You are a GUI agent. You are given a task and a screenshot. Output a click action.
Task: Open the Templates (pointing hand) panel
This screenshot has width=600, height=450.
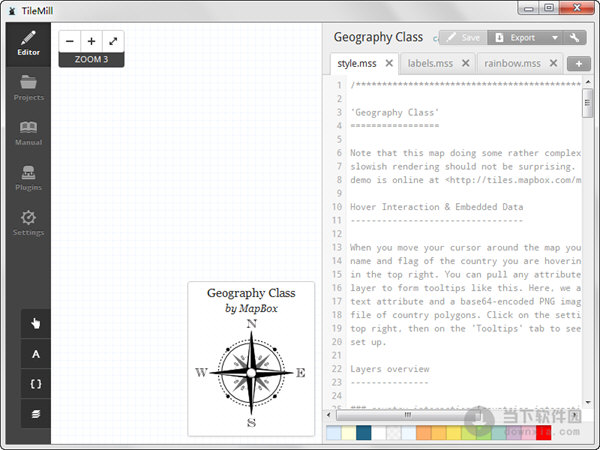tap(36, 323)
